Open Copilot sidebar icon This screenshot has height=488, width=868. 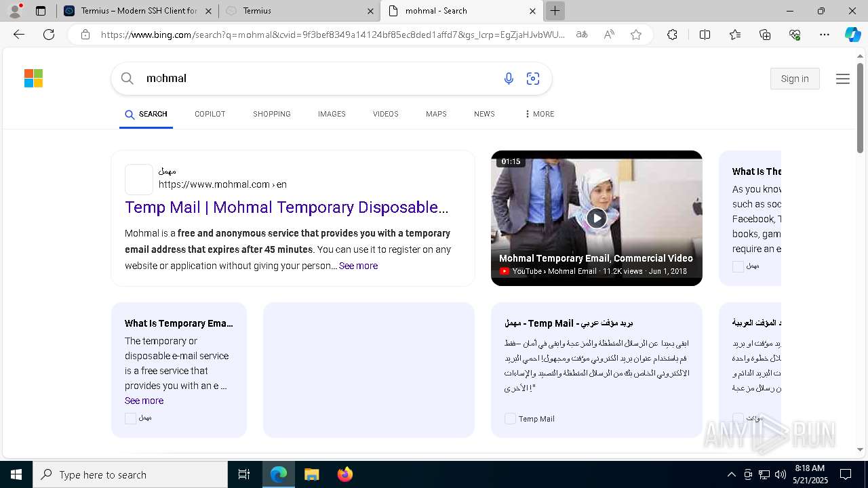coord(852,35)
